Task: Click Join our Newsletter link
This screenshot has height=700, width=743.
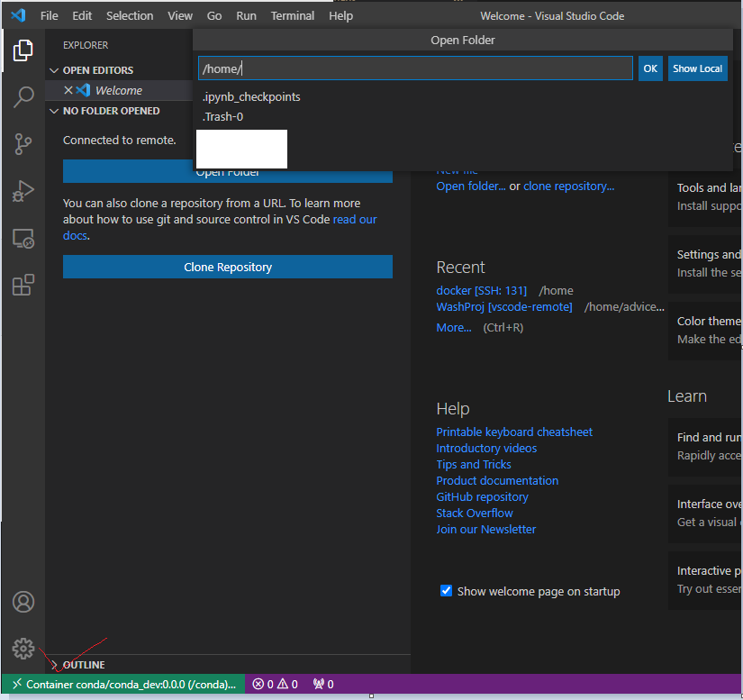Action: coord(485,529)
